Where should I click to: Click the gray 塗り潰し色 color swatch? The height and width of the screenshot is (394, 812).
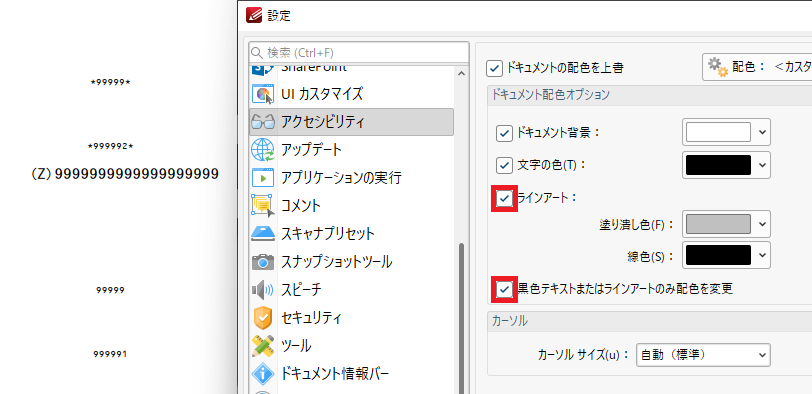pyautogui.click(x=718, y=224)
